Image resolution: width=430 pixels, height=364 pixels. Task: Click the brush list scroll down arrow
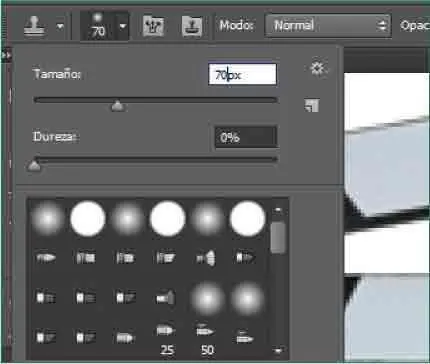278,350
